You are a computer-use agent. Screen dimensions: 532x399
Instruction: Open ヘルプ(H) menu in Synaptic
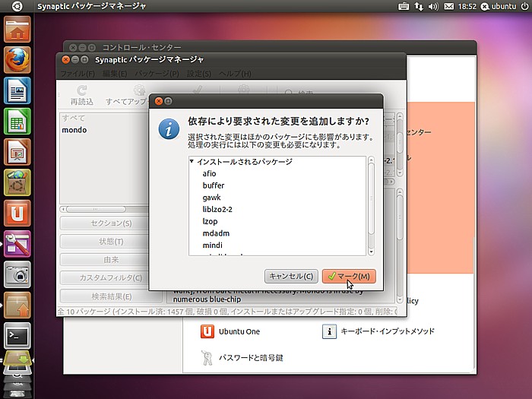[235, 74]
